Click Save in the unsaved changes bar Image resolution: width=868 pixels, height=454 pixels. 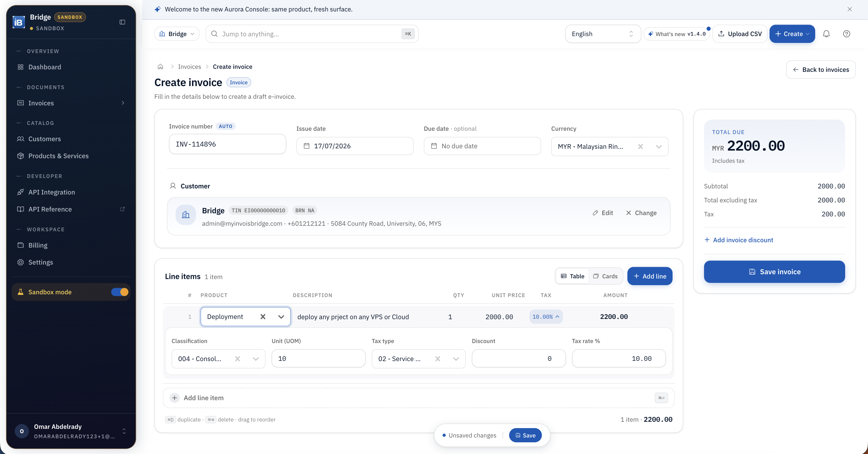[x=525, y=435]
